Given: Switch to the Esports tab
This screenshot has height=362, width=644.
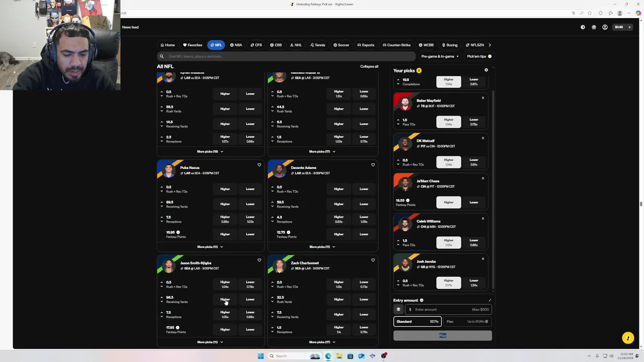Looking at the screenshot, I should [366, 45].
